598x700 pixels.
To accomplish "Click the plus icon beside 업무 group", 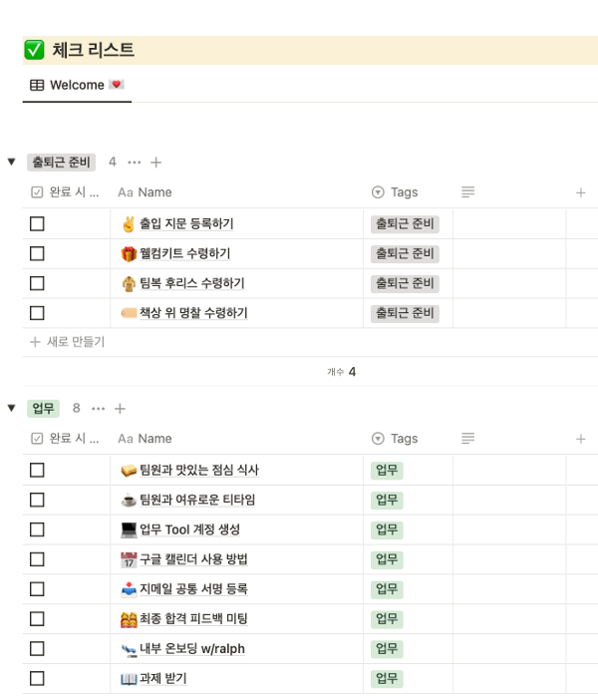I will point(120,409).
